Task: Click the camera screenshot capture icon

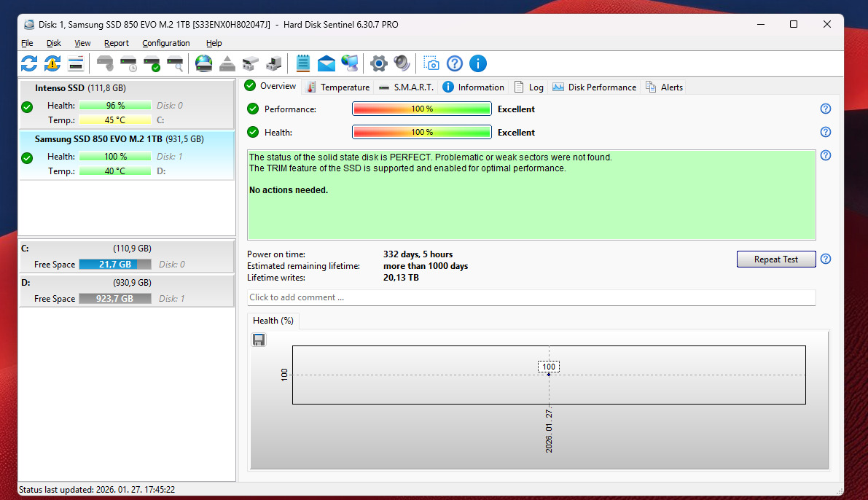Action: 431,63
